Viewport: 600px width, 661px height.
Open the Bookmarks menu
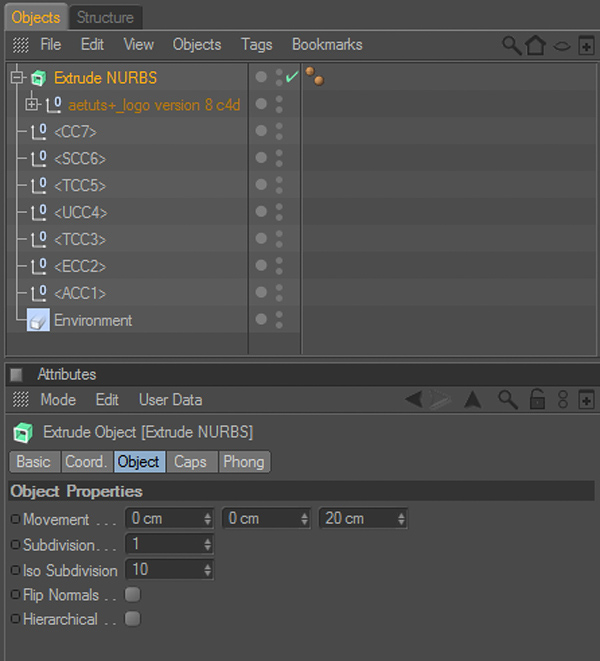327,45
